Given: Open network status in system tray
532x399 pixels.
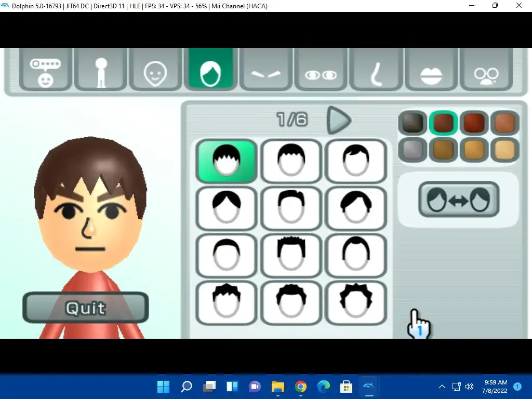Looking at the screenshot, I should (x=456, y=387).
